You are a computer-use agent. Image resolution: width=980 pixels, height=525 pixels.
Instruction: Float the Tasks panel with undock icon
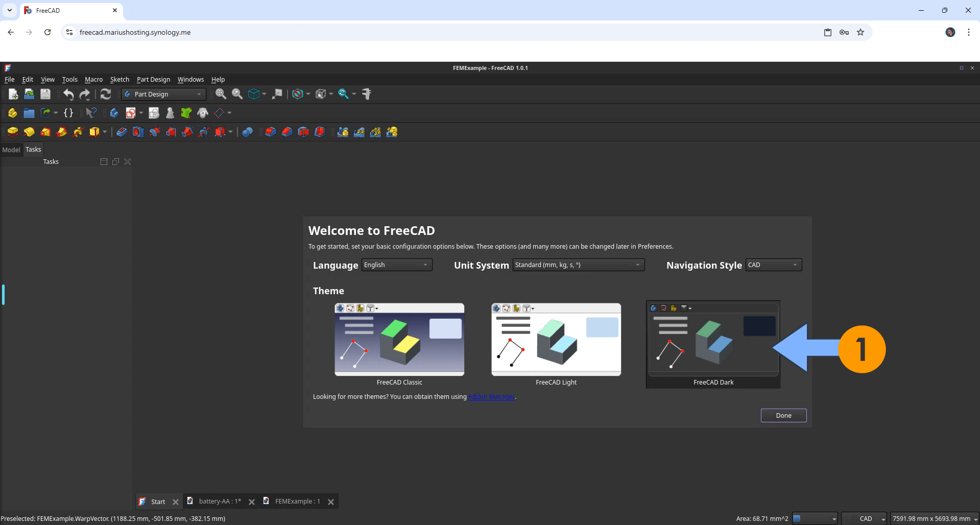click(115, 162)
